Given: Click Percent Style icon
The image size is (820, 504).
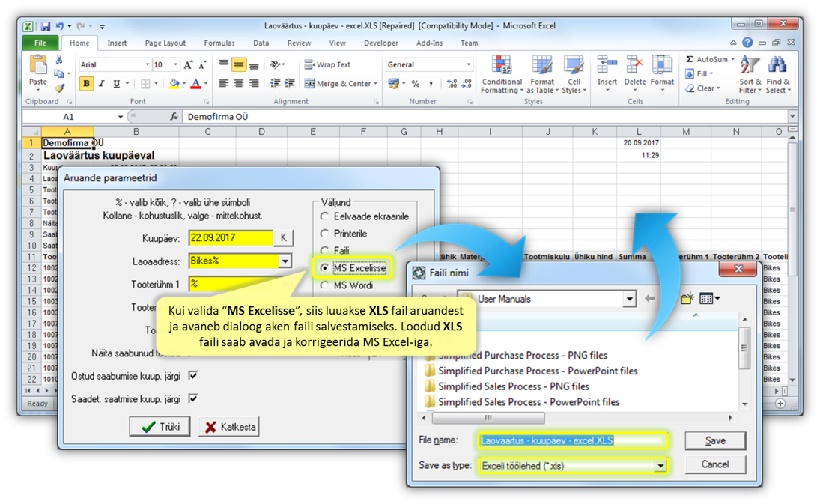Looking at the screenshot, I should coord(416,84).
